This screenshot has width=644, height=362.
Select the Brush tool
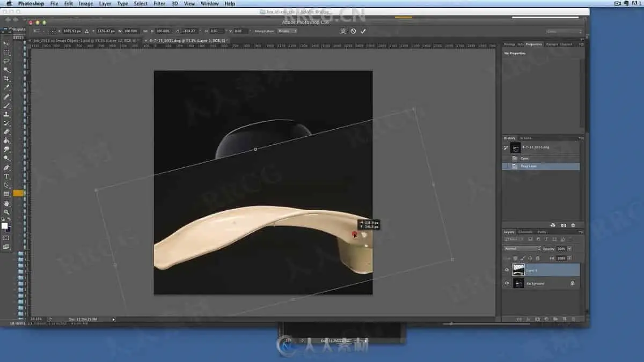6,106
